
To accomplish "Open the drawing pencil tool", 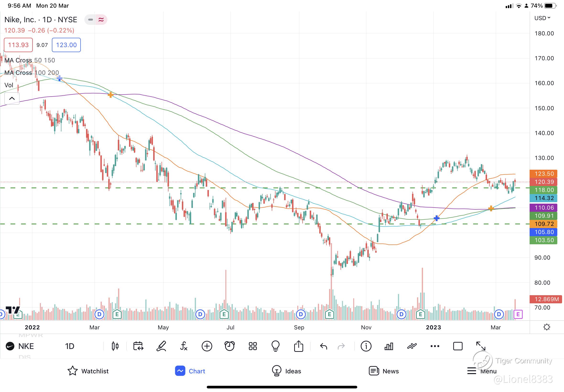I will click(x=161, y=346).
